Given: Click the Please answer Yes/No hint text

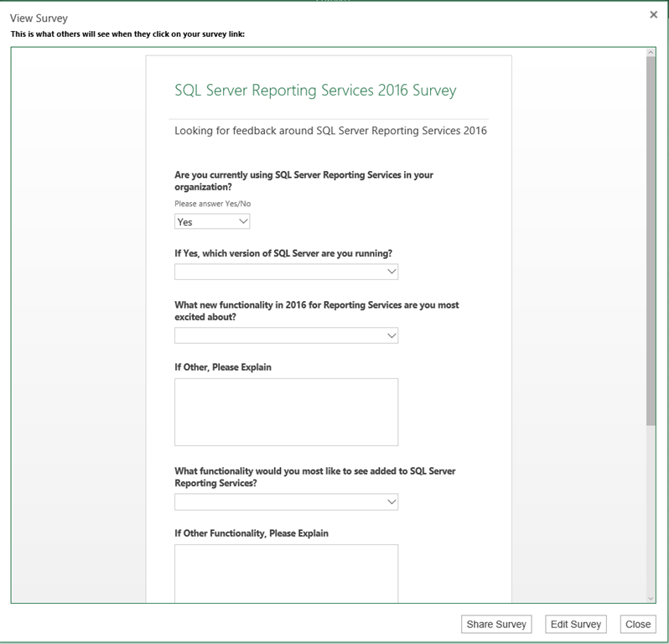Looking at the screenshot, I should click(x=212, y=204).
